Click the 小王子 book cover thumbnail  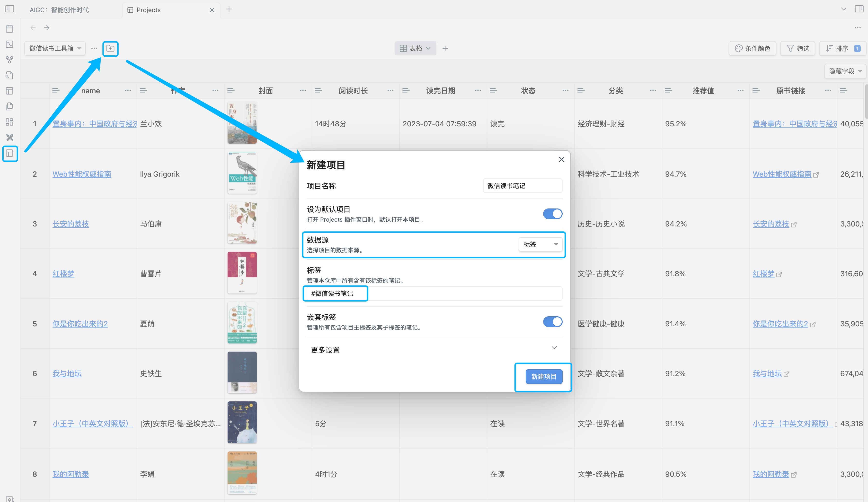(x=242, y=423)
